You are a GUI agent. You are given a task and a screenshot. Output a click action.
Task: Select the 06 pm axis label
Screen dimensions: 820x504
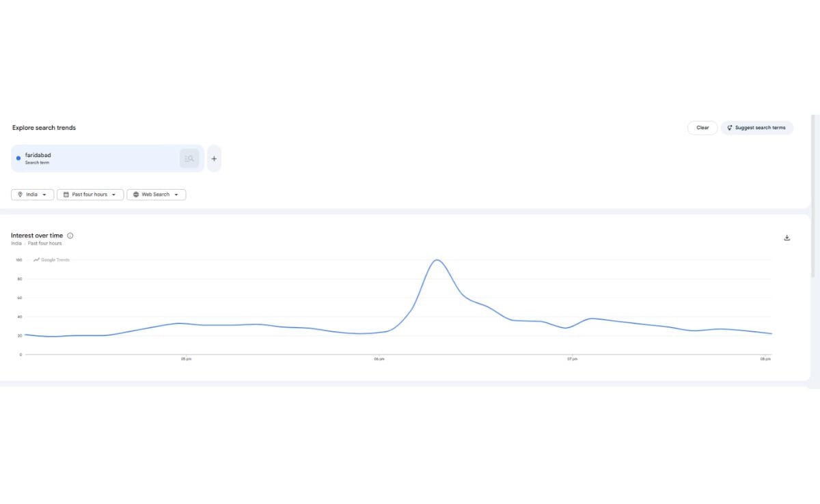(379, 359)
